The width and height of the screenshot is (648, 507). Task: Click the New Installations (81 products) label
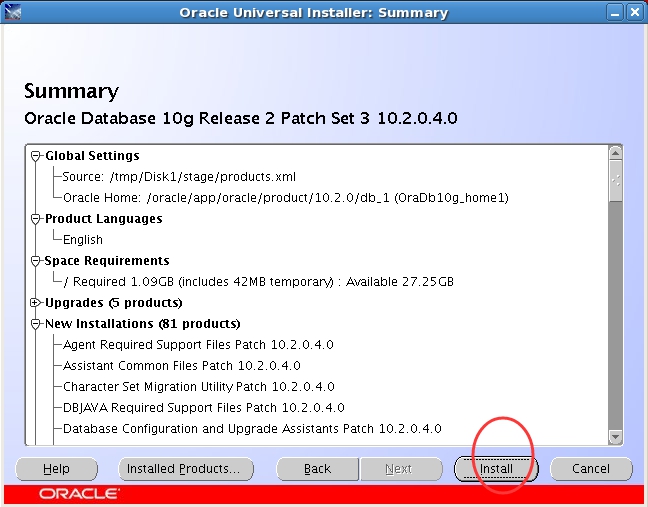[x=142, y=324]
